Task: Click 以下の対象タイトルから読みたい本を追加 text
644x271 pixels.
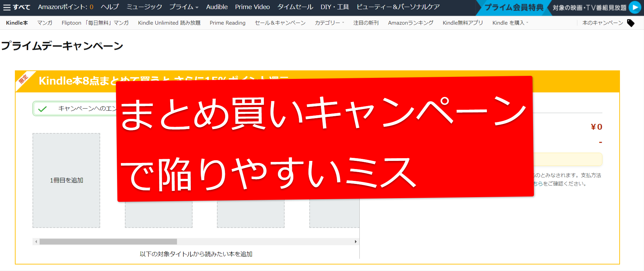Action: (x=196, y=254)
